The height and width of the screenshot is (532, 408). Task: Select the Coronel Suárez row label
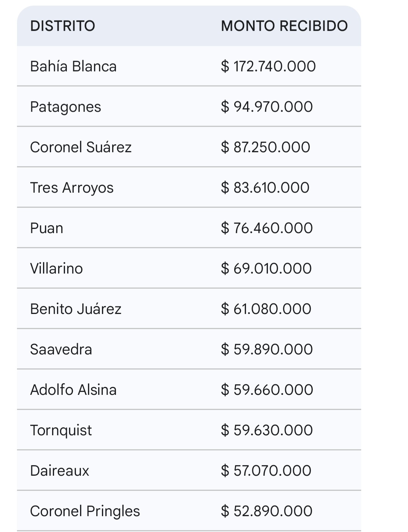(81, 147)
